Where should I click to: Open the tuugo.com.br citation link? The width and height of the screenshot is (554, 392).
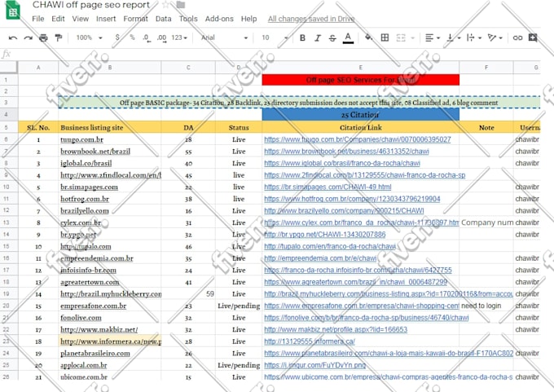coord(357,139)
